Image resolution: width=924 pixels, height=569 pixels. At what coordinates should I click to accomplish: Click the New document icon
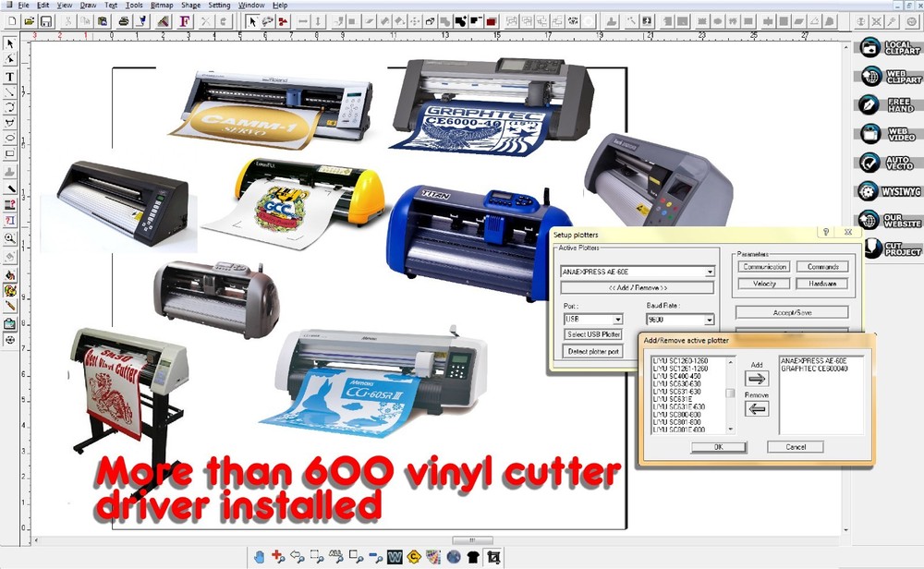pyautogui.click(x=12, y=22)
